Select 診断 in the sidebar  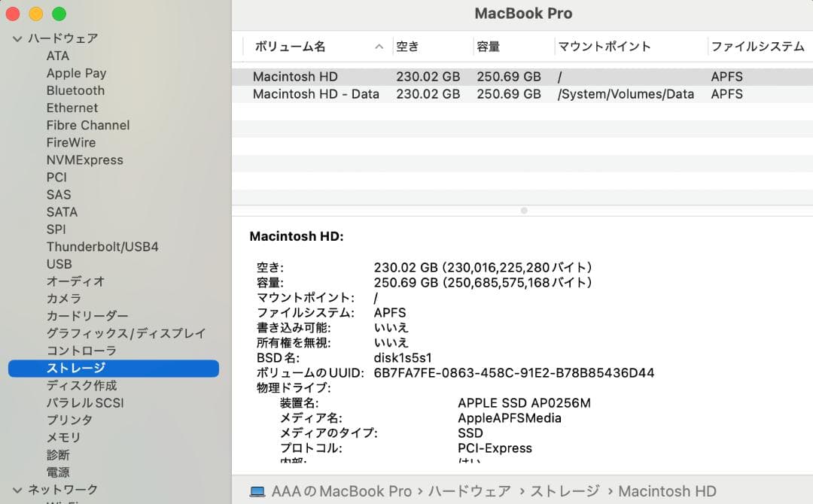click(x=58, y=455)
